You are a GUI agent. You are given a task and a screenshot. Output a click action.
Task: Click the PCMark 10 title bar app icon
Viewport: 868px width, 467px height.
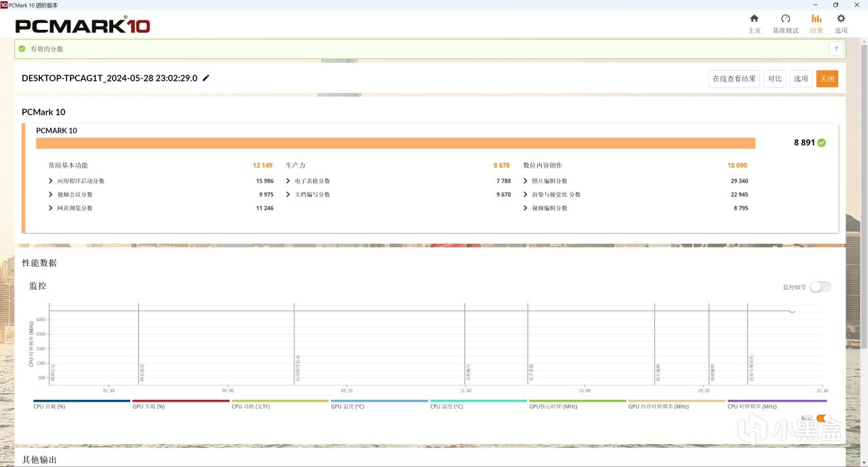tap(4, 4)
